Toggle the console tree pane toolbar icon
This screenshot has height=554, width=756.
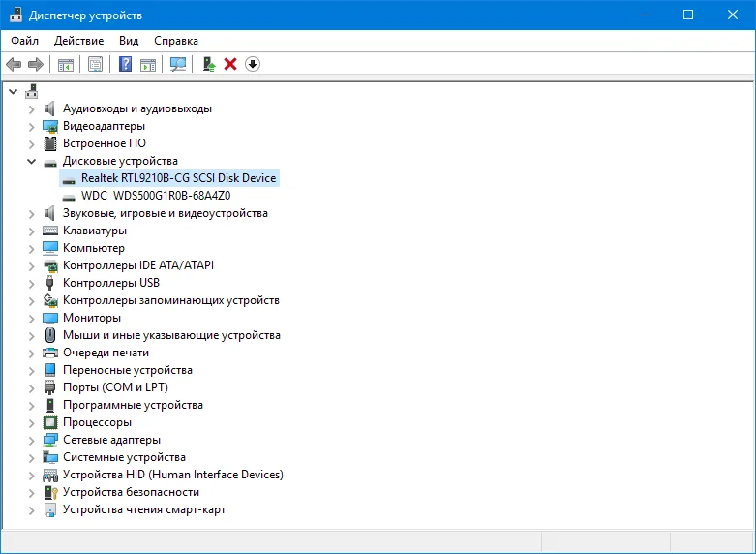66,64
